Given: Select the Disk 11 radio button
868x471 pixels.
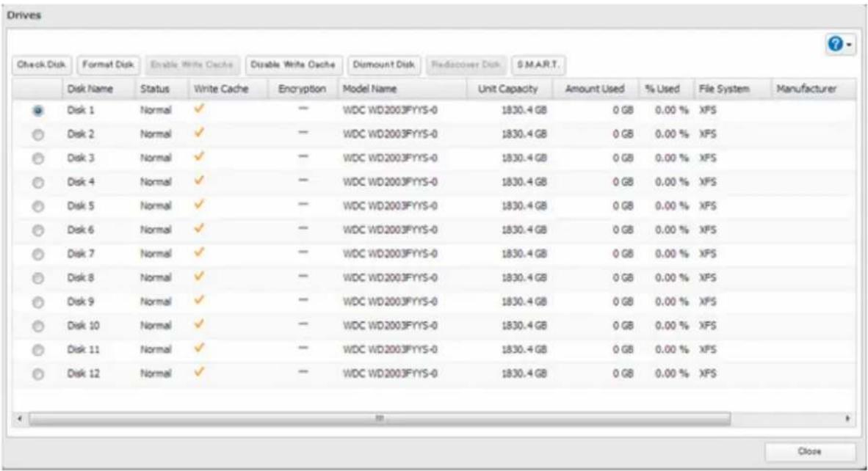Looking at the screenshot, I should click(37, 350).
